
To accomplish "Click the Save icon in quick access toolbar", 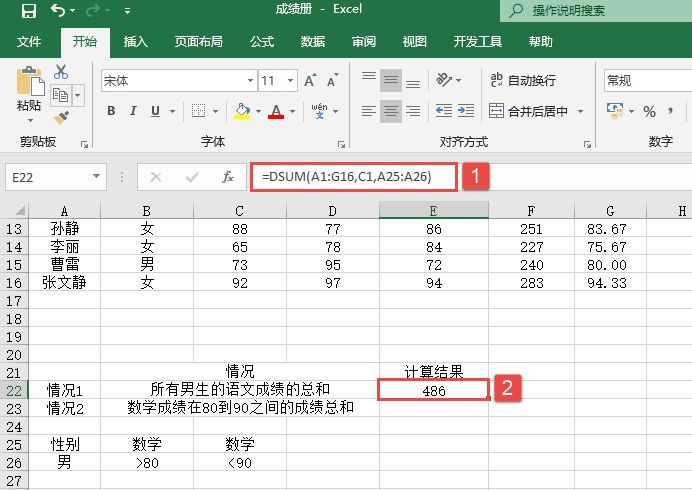I will tap(28, 11).
